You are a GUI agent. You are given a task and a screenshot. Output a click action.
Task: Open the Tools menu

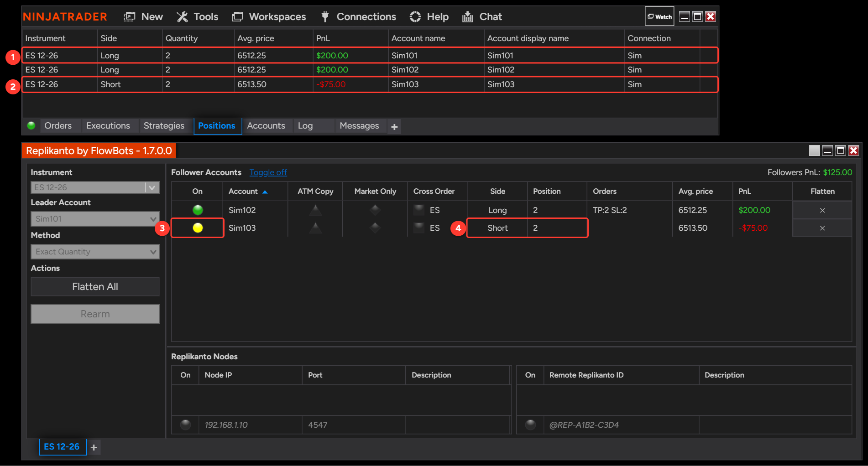pos(197,17)
